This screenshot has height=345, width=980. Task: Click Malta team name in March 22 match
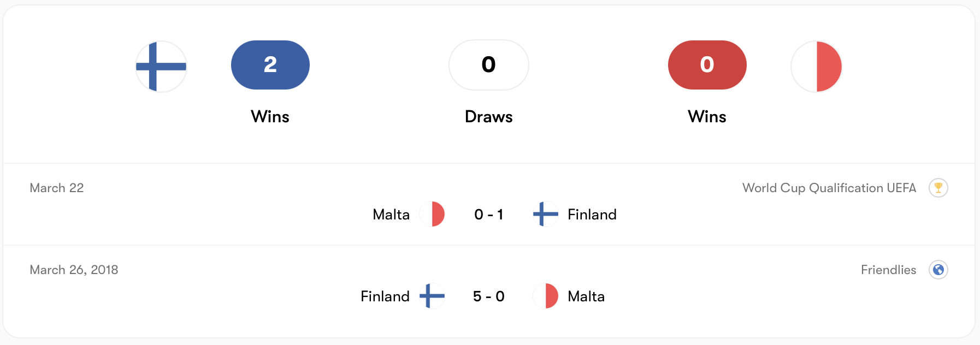pyautogui.click(x=391, y=215)
